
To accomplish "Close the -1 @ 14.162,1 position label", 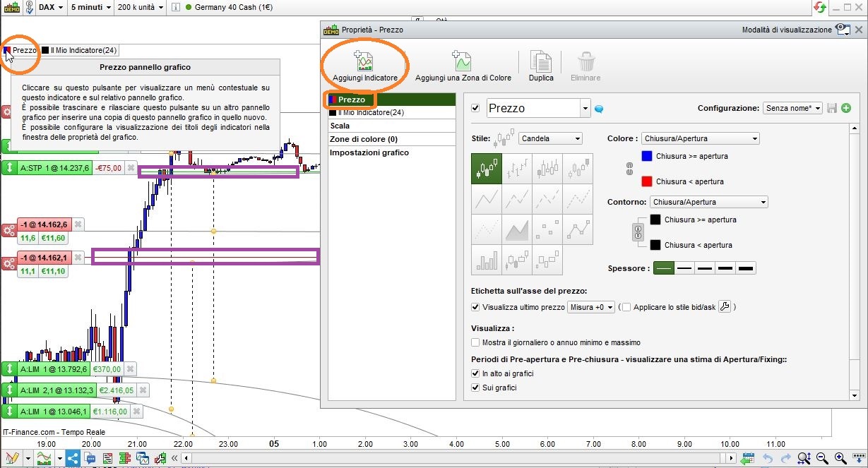I will point(78,258).
